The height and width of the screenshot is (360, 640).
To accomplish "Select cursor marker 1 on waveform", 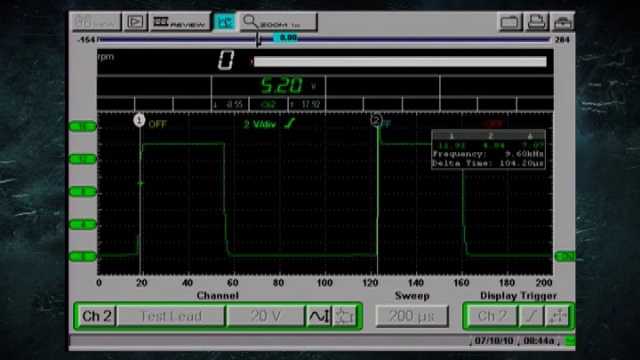I will click(x=139, y=120).
